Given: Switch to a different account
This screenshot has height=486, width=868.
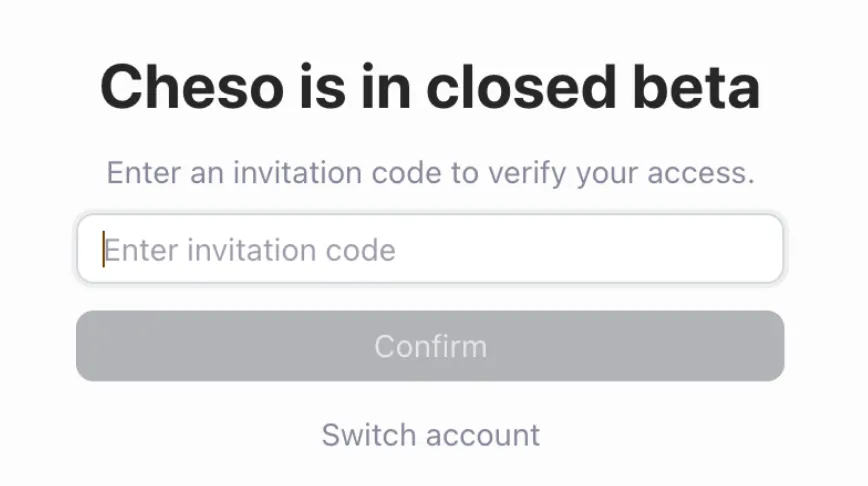Looking at the screenshot, I should click(x=431, y=435).
